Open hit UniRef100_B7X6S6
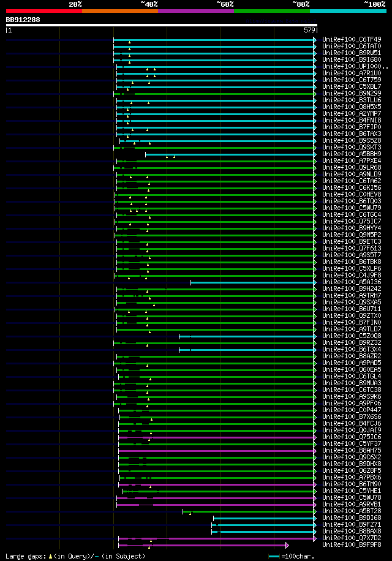392x561 pixels. 352,417
